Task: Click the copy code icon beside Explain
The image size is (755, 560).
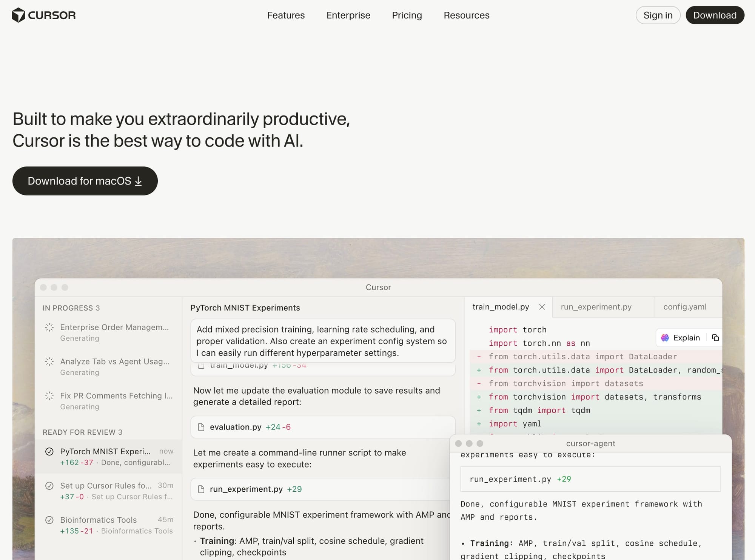Action: (x=715, y=337)
